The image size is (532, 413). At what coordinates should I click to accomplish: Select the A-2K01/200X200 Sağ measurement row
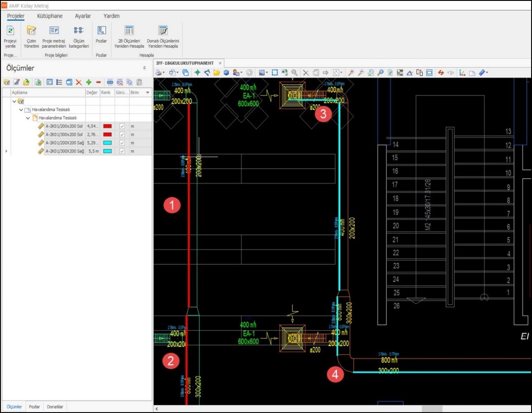[x=65, y=143]
